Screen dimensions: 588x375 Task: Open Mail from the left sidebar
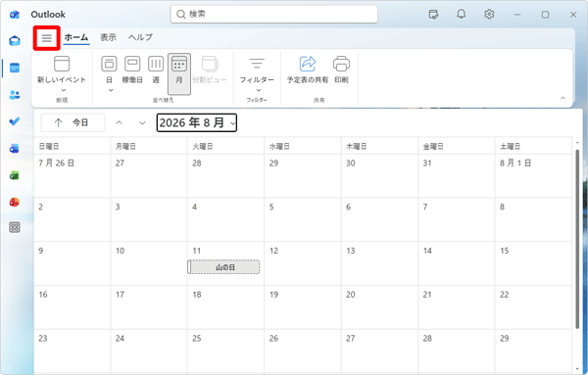click(15, 40)
